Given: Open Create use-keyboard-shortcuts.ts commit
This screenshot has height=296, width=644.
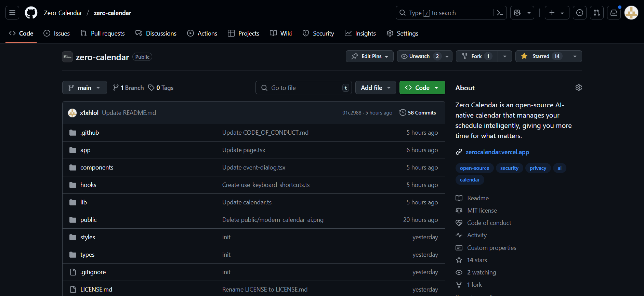Looking at the screenshot, I should click(266, 185).
